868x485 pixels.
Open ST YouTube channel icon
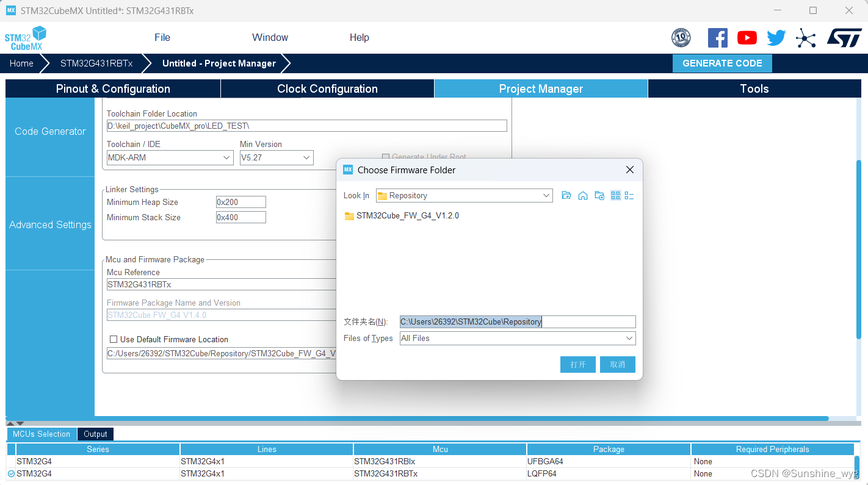click(x=747, y=38)
